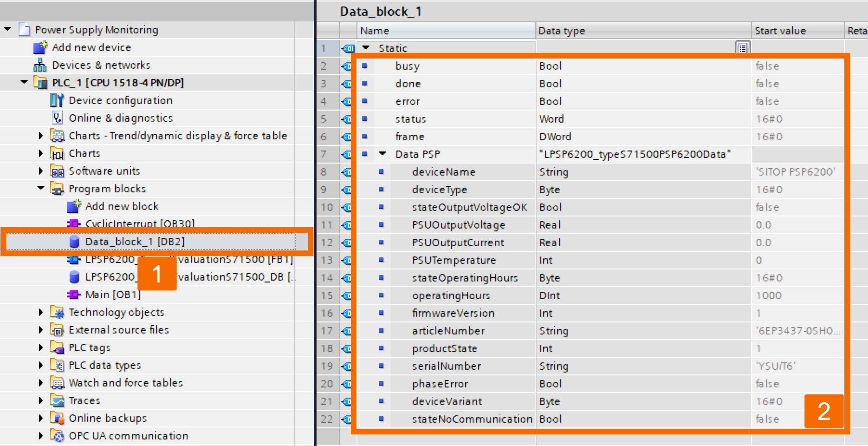Click the Traces icon
The image size is (868, 446).
click(57, 400)
